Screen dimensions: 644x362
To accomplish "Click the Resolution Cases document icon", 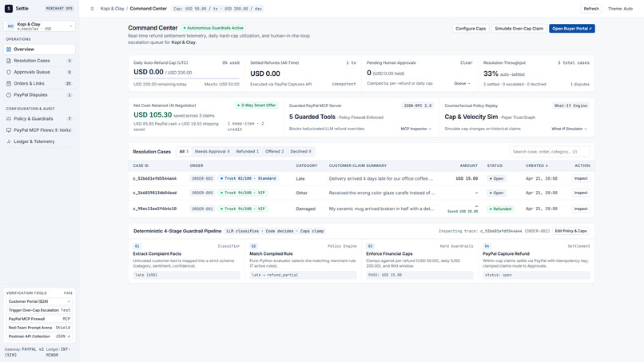I will click(x=9, y=61).
